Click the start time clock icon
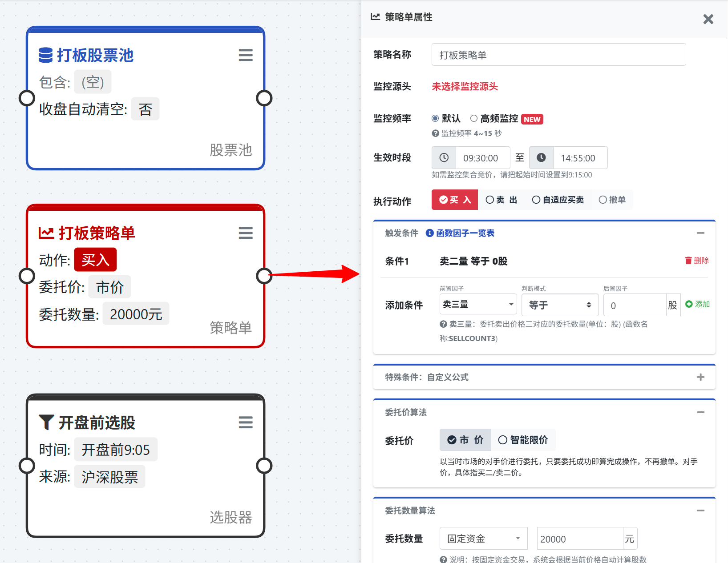The width and height of the screenshot is (728, 563). (444, 158)
